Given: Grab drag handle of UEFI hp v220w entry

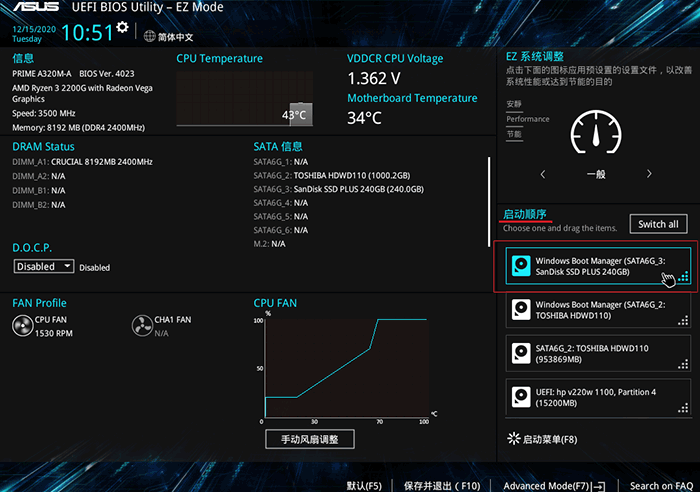Looking at the screenshot, I should coord(683,408).
